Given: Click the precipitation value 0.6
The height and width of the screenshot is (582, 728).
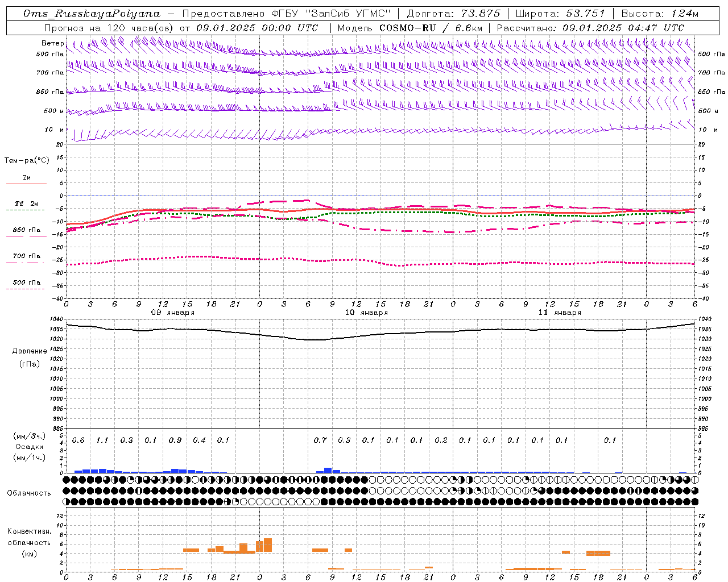Looking at the screenshot, I should tap(78, 440).
